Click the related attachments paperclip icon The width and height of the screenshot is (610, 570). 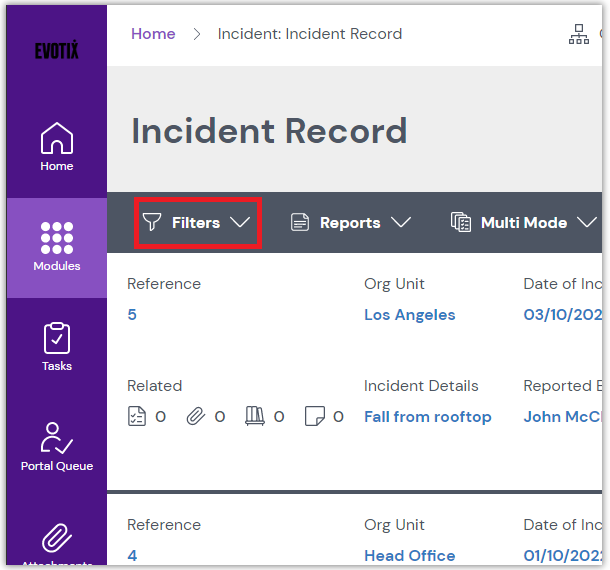196,417
